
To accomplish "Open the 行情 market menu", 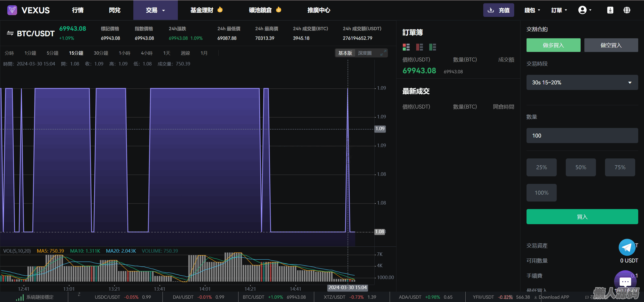I will pos(78,10).
